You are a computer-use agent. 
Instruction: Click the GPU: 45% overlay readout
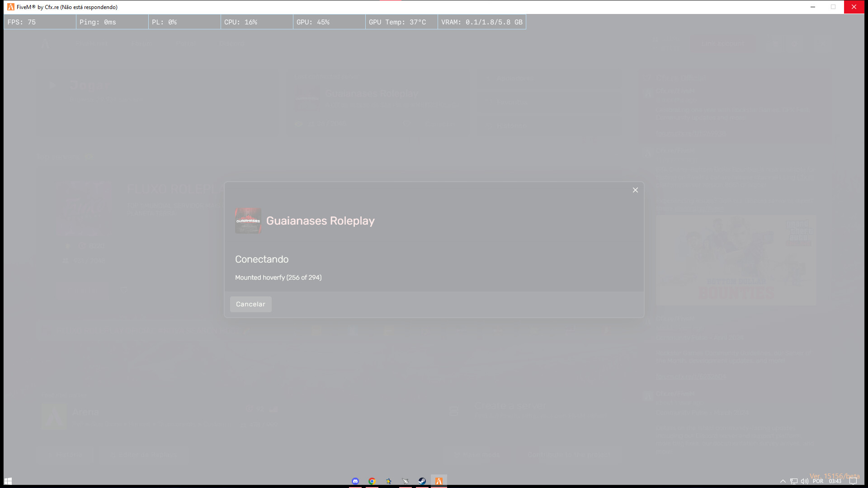pos(329,22)
